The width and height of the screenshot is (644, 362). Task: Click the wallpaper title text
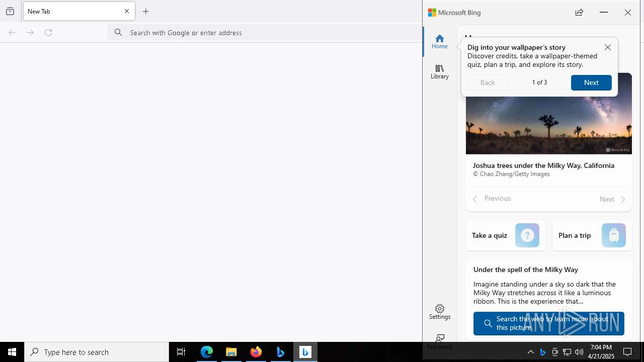[543, 165]
